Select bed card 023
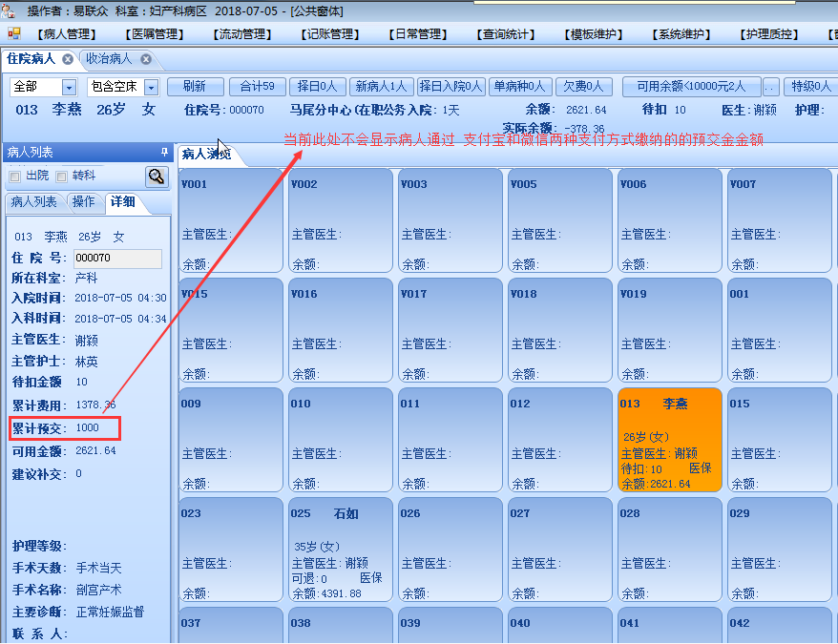The height and width of the screenshot is (644, 838). point(231,550)
